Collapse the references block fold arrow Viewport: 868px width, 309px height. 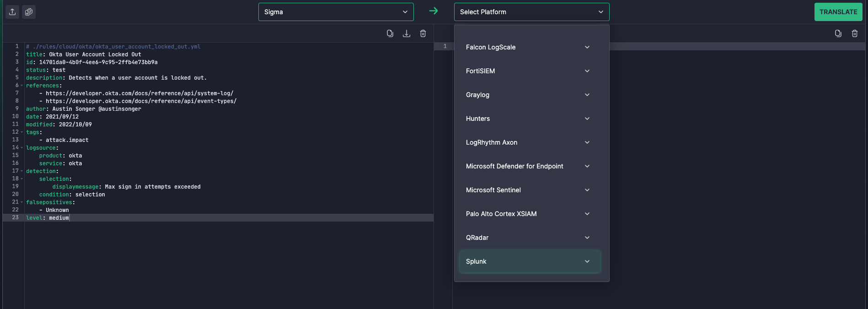[21, 86]
